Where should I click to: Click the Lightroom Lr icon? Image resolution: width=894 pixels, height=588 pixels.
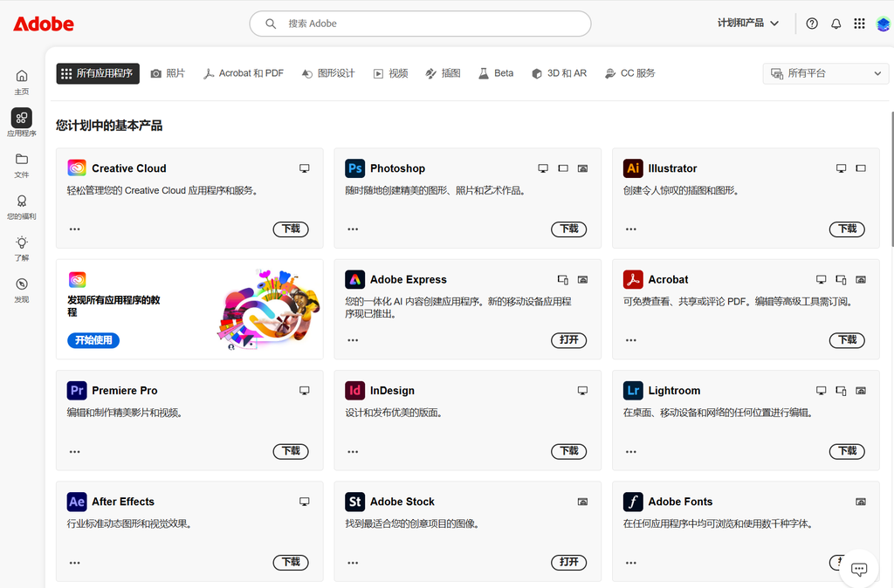(x=633, y=390)
